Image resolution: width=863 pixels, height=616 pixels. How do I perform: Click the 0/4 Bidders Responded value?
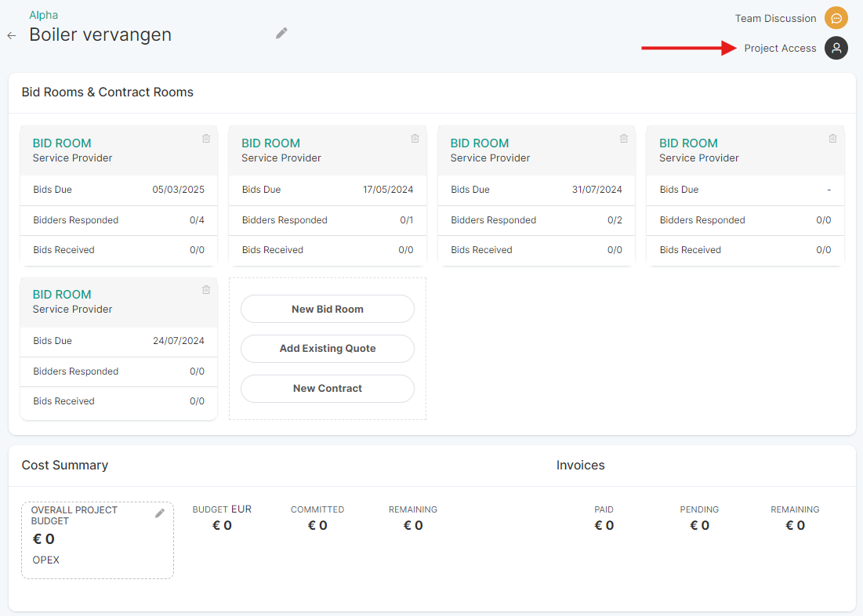[x=197, y=220]
